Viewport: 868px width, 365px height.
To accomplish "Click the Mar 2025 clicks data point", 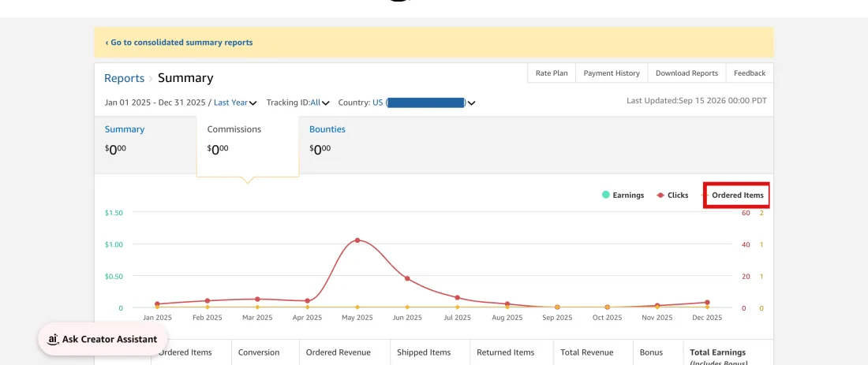I will click(x=257, y=300).
